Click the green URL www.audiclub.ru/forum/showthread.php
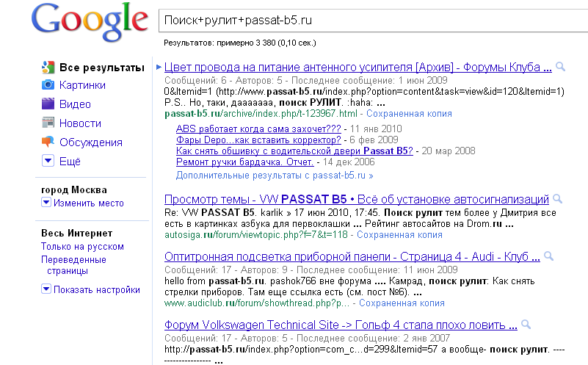 (x=257, y=303)
